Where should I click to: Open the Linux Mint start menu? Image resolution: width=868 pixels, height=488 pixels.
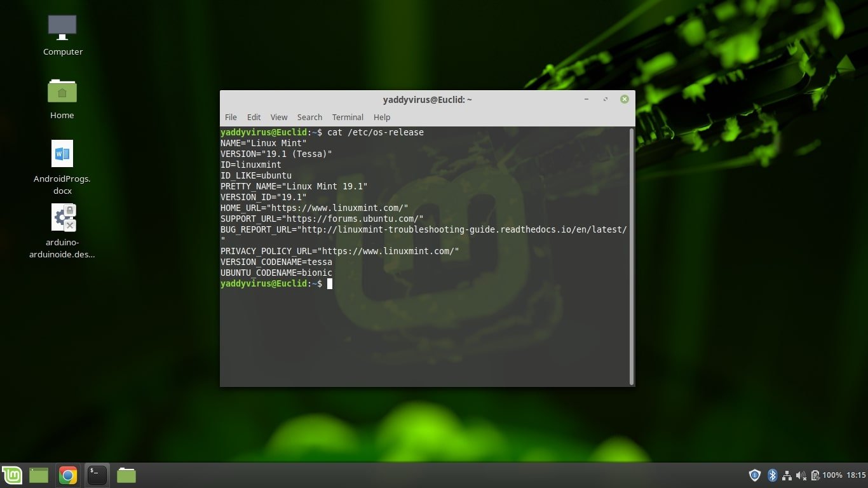12,475
